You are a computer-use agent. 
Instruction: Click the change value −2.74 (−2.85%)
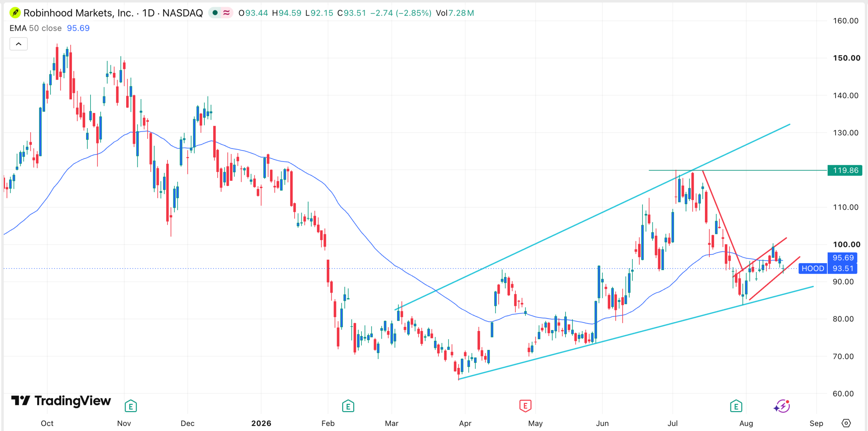point(401,13)
